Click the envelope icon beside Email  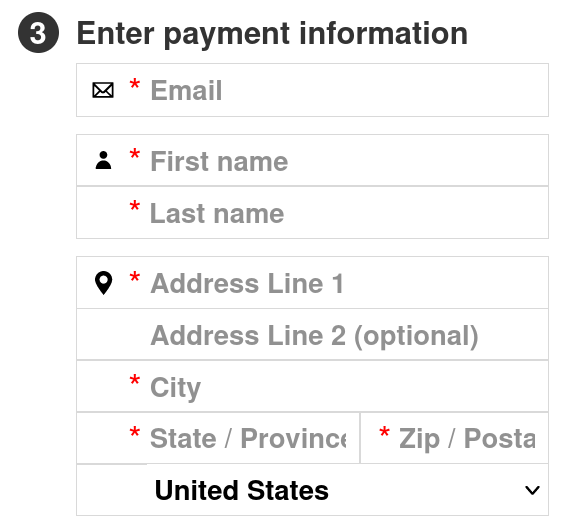coord(103,90)
